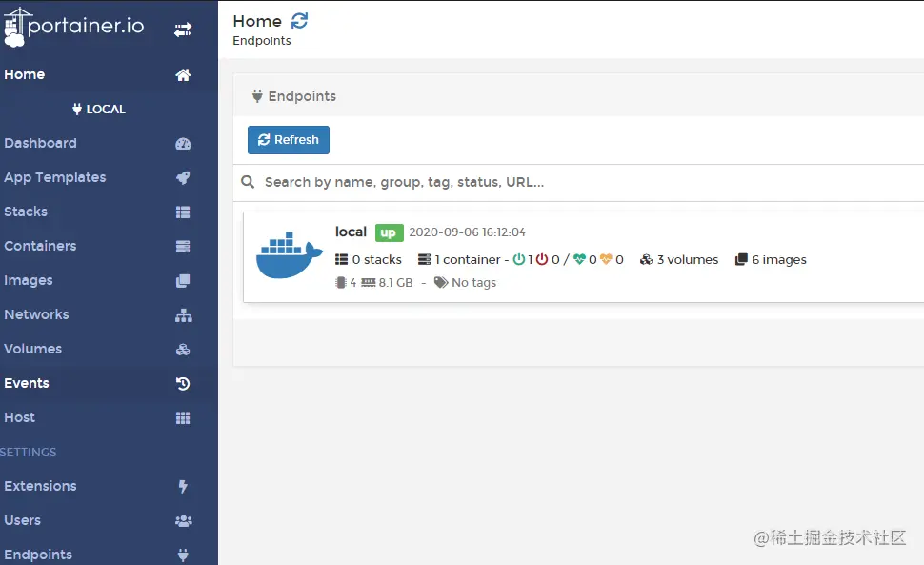Click the CPU chip icon beside 4

(341, 282)
